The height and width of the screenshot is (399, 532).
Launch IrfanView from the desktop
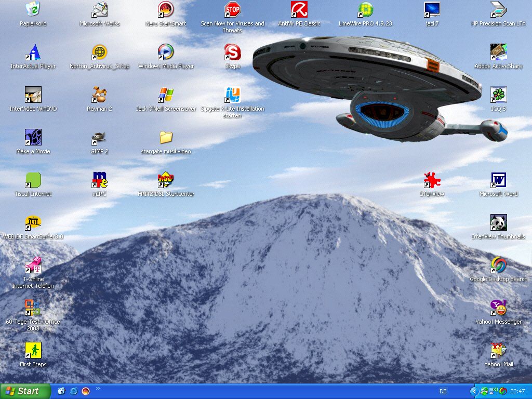pos(432,180)
